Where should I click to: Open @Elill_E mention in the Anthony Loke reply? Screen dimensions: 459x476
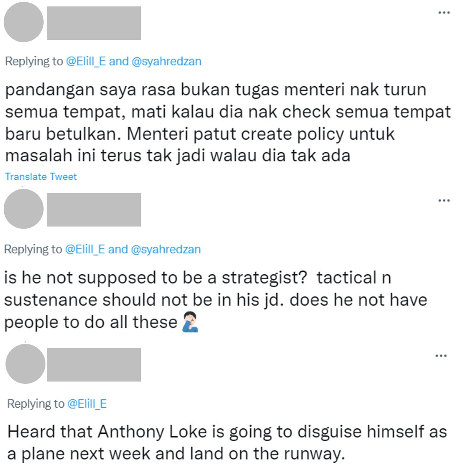point(87,404)
